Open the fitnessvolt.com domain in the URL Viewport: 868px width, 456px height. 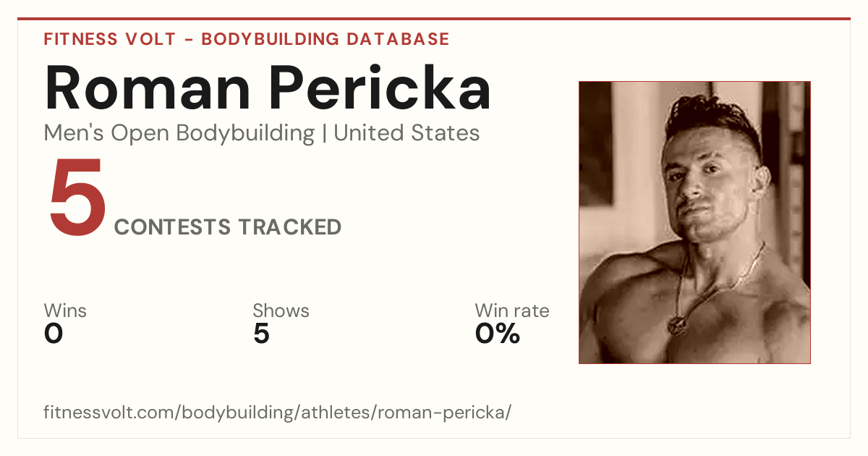point(110,413)
